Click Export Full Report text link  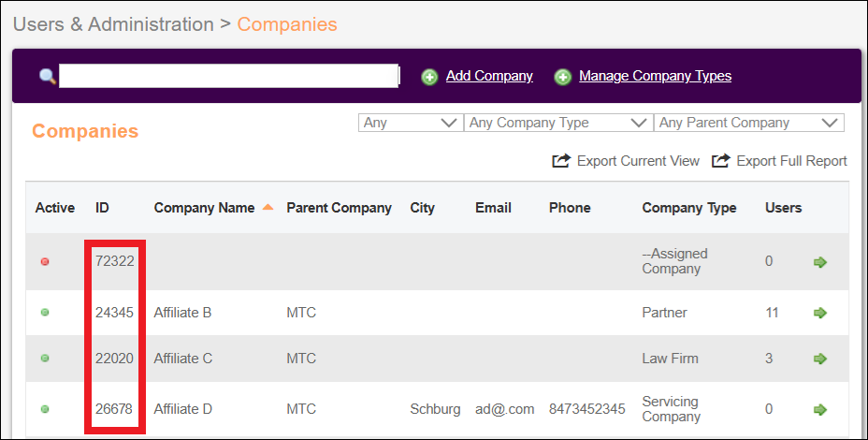click(791, 161)
